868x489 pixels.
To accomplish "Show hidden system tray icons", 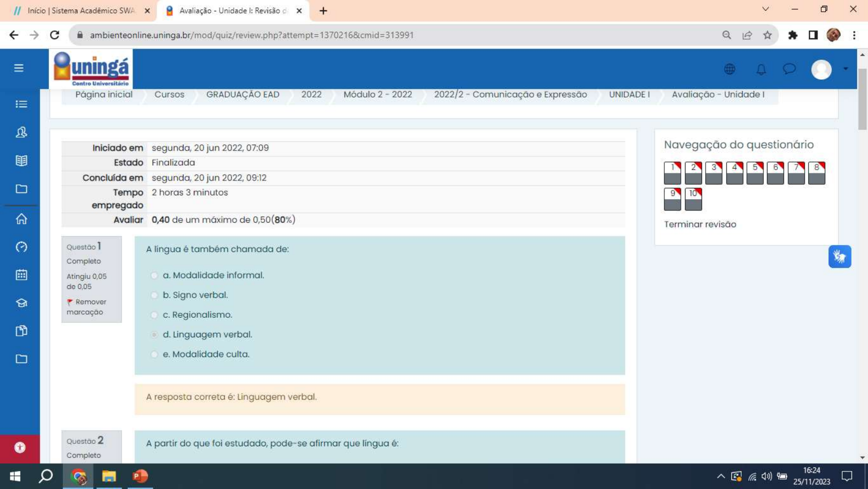I will [x=721, y=476].
